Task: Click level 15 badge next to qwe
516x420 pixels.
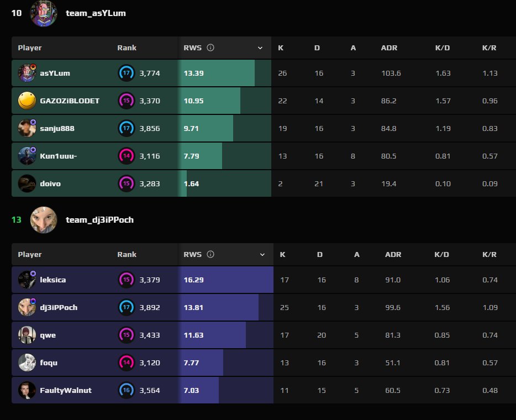Action: 127,335
